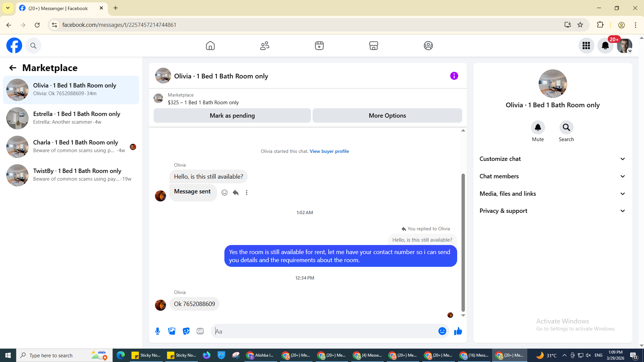Open more options for Message sent bubble
This screenshot has height=362, width=644.
(x=247, y=192)
